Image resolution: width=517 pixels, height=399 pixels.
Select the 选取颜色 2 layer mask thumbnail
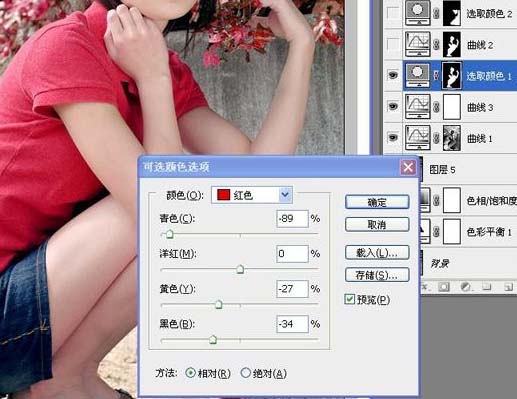(452, 13)
